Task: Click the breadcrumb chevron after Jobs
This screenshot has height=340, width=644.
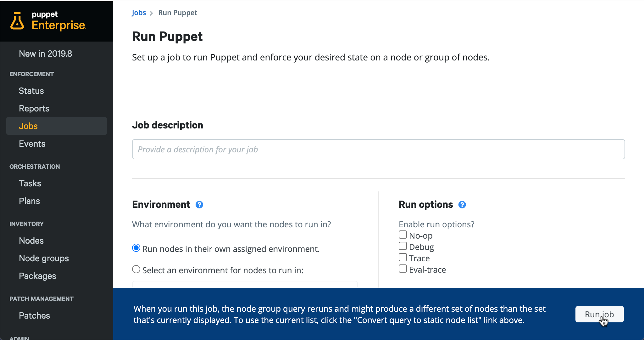Action: (x=151, y=13)
